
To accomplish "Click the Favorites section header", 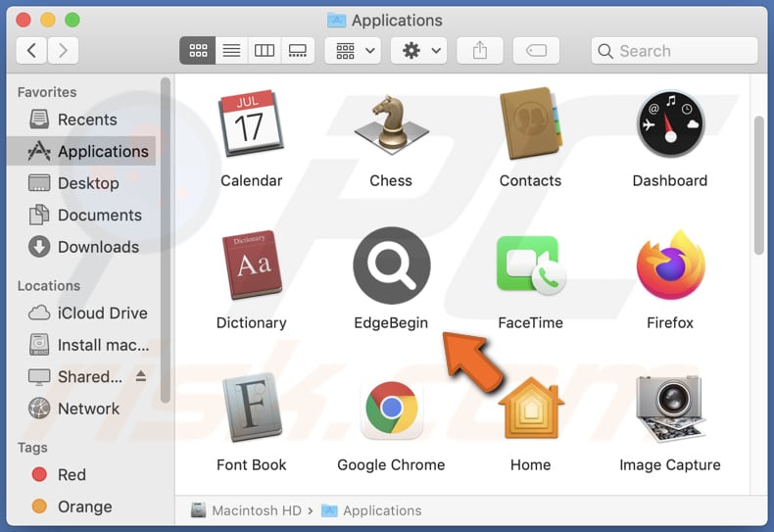I will (x=47, y=92).
